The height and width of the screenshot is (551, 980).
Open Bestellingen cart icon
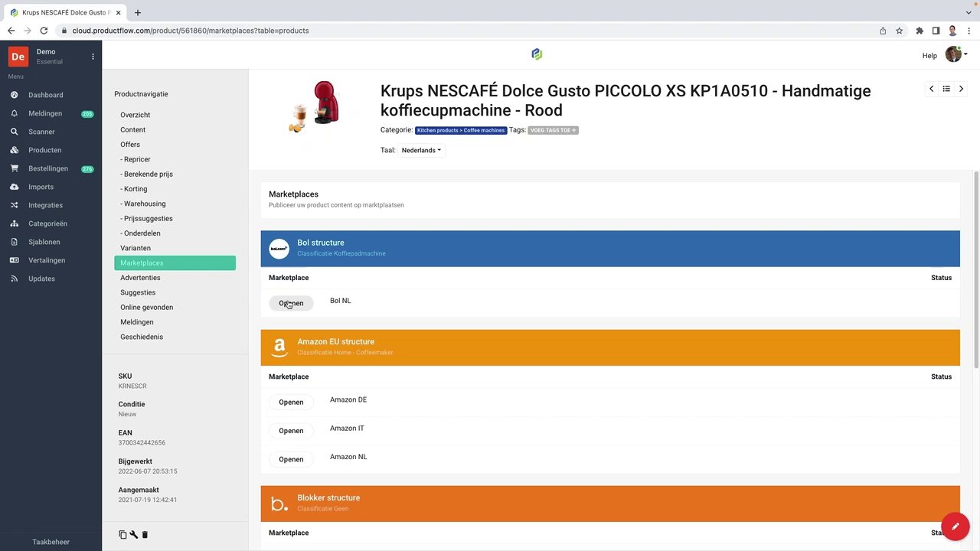click(14, 168)
